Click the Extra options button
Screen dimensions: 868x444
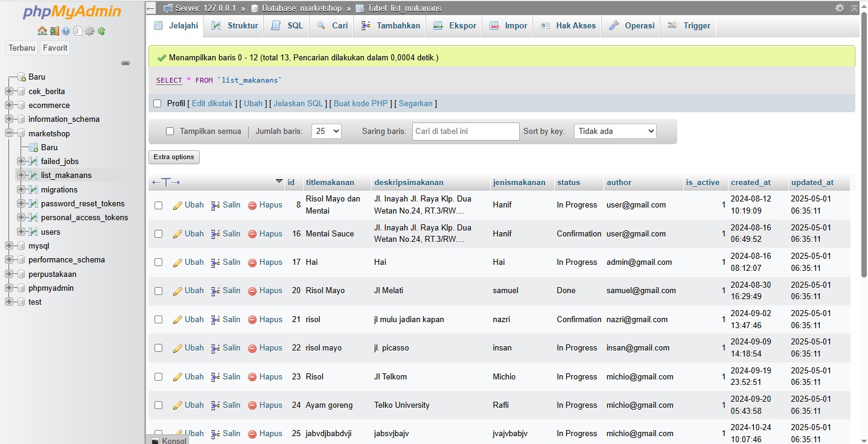tap(174, 157)
